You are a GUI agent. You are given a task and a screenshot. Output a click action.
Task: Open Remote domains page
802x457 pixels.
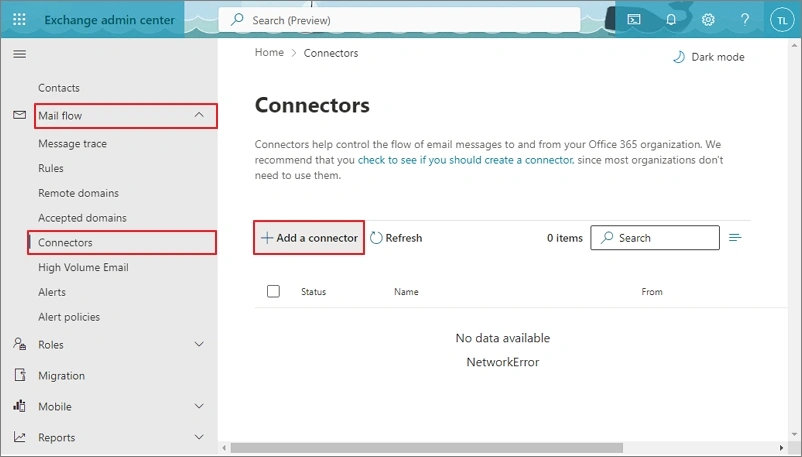tap(78, 193)
